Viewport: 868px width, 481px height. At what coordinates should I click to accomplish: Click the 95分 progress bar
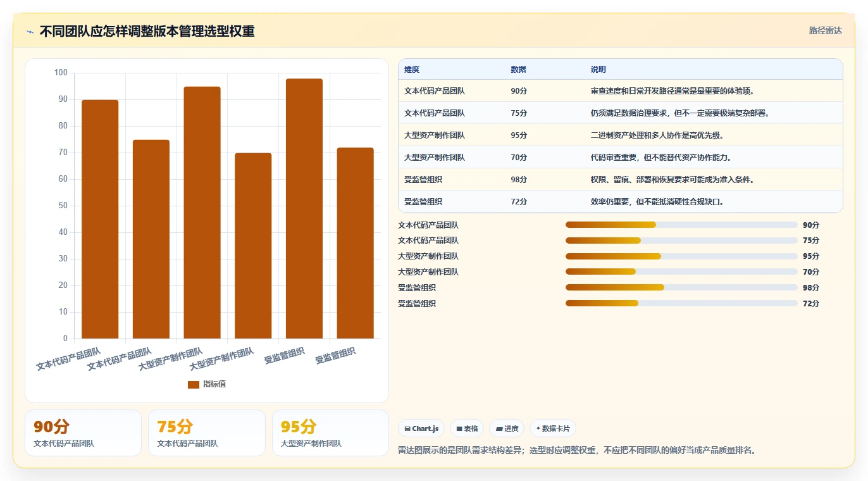pos(681,256)
